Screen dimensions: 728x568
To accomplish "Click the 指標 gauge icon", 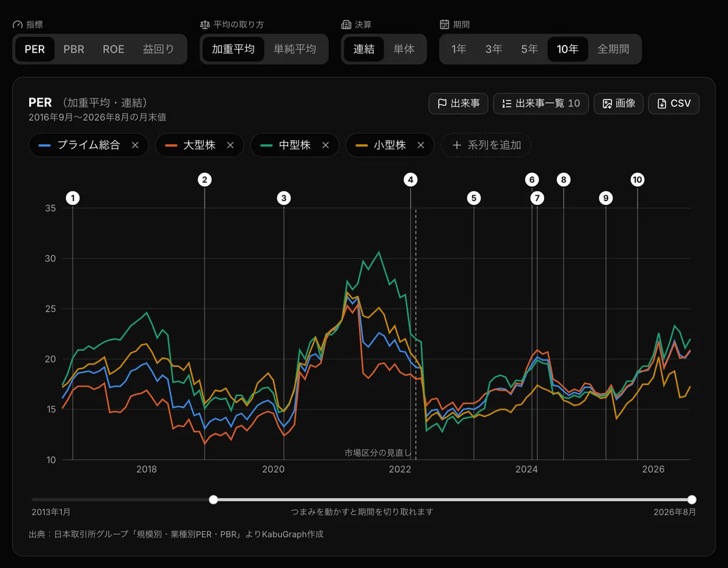I will (x=18, y=25).
